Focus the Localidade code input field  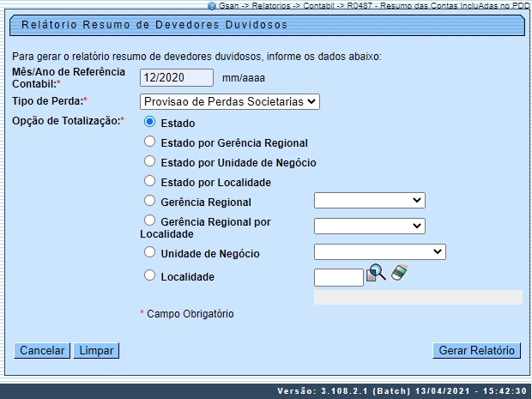tap(339, 277)
